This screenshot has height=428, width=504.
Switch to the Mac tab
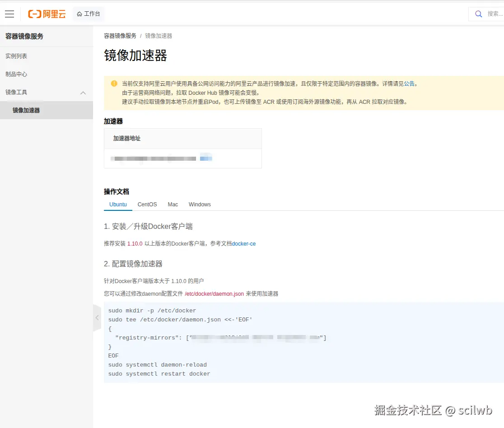[x=173, y=205]
